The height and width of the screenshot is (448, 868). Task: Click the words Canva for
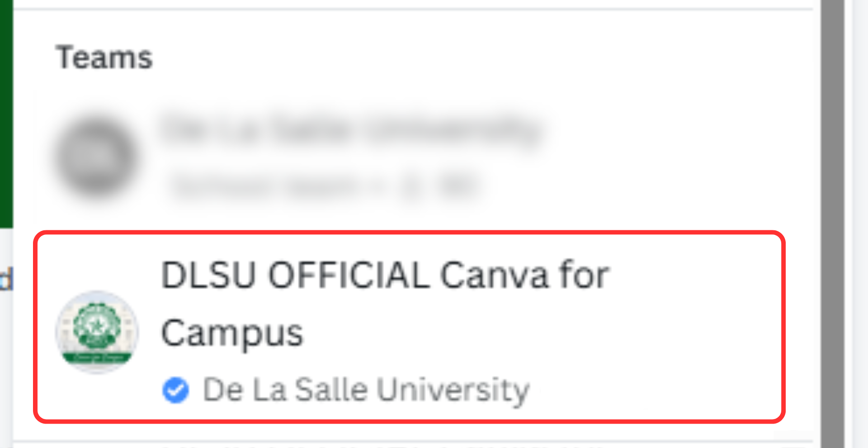525,275
